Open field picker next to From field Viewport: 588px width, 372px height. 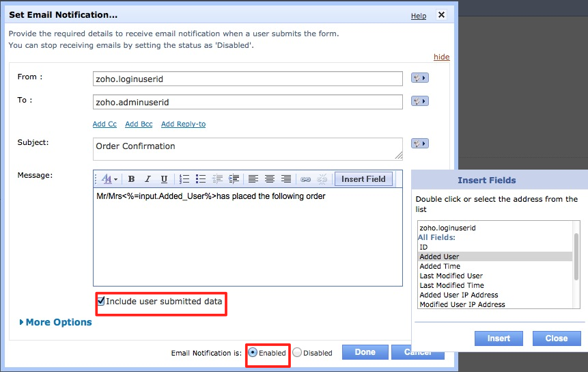click(x=419, y=78)
